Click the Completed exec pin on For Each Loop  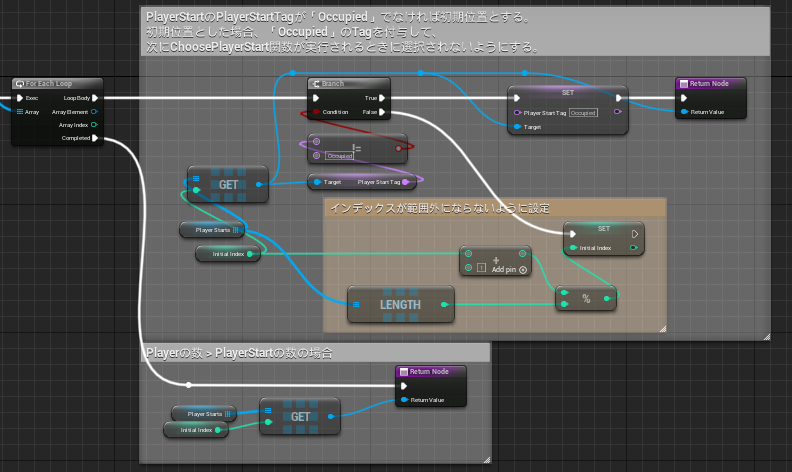point(94,138)
